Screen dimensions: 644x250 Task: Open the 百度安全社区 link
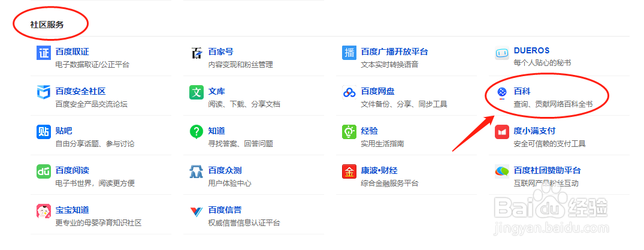tap(80, 91)
